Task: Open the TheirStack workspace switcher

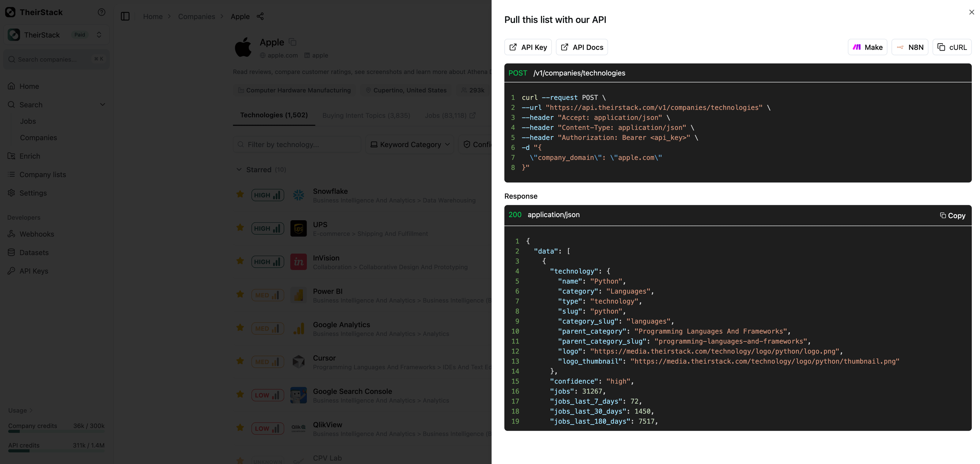Action: [x=56, y=35]
